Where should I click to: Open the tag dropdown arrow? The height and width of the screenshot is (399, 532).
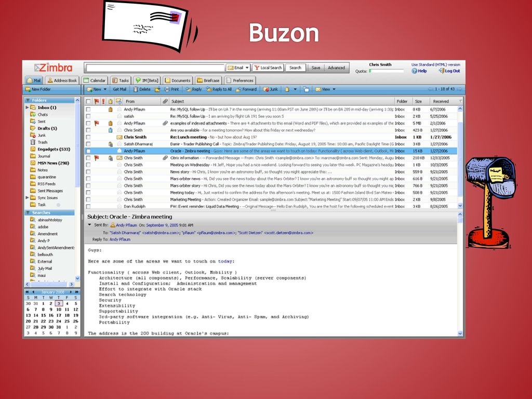tap(295, 89)
